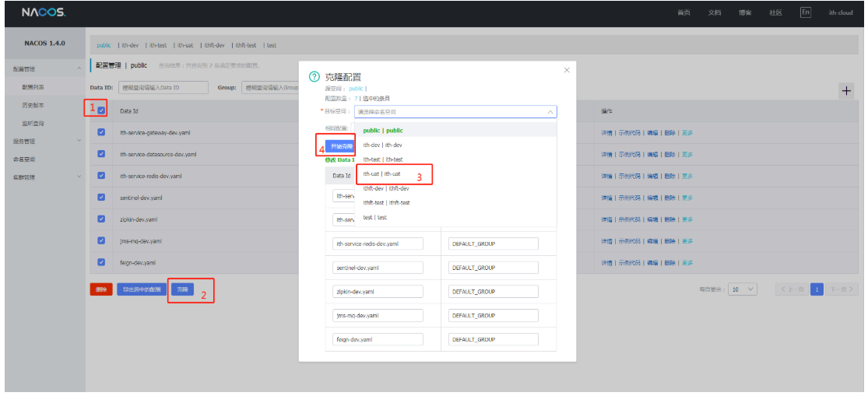
Task: Edit ith-service-redis-dev.yaml Data Id field in dialog
Action: [x=378, y=244]
